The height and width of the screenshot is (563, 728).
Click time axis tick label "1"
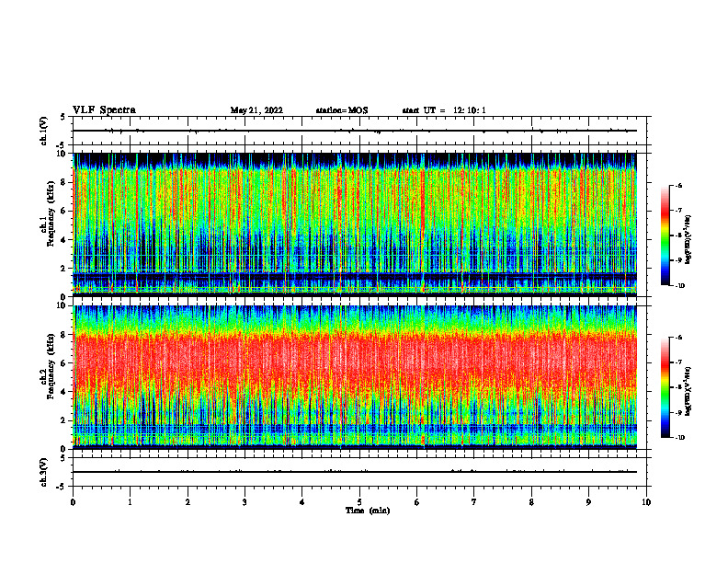coord(130,502)
